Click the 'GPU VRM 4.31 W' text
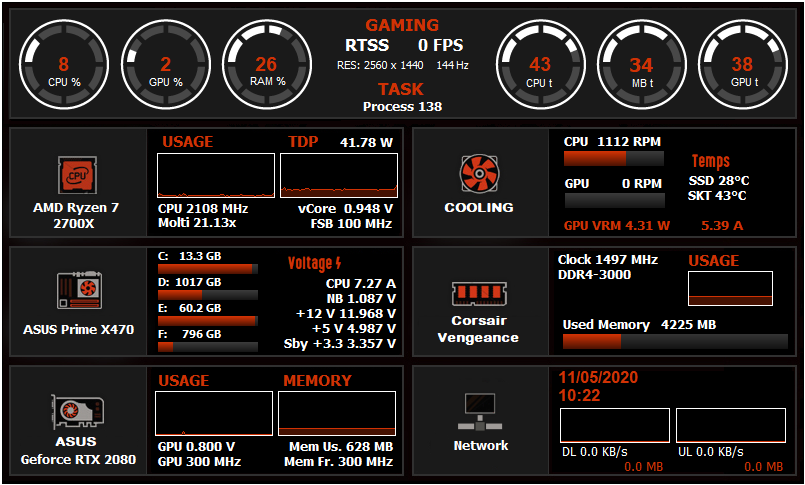Viewport: 805px width, 485px height. (617, 225)
